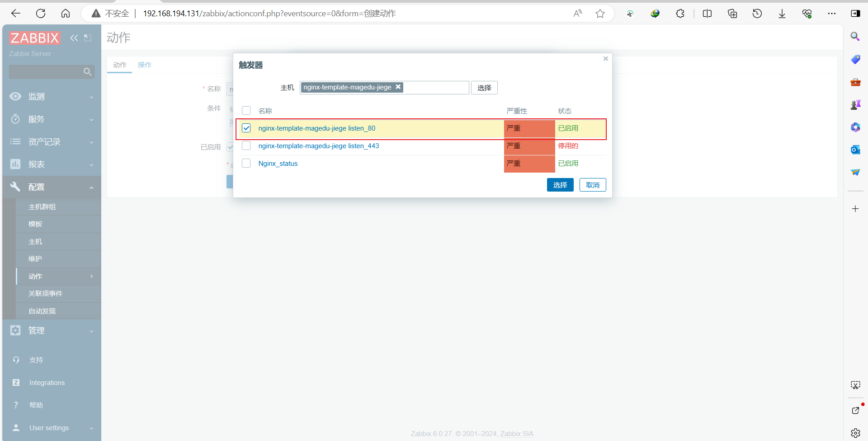
Task: Add page to favorites star icon
Action: 600,14
